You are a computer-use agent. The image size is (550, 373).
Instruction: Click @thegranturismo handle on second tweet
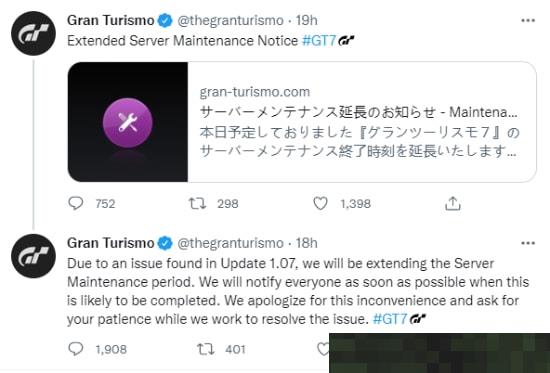[x=230, y=243]
